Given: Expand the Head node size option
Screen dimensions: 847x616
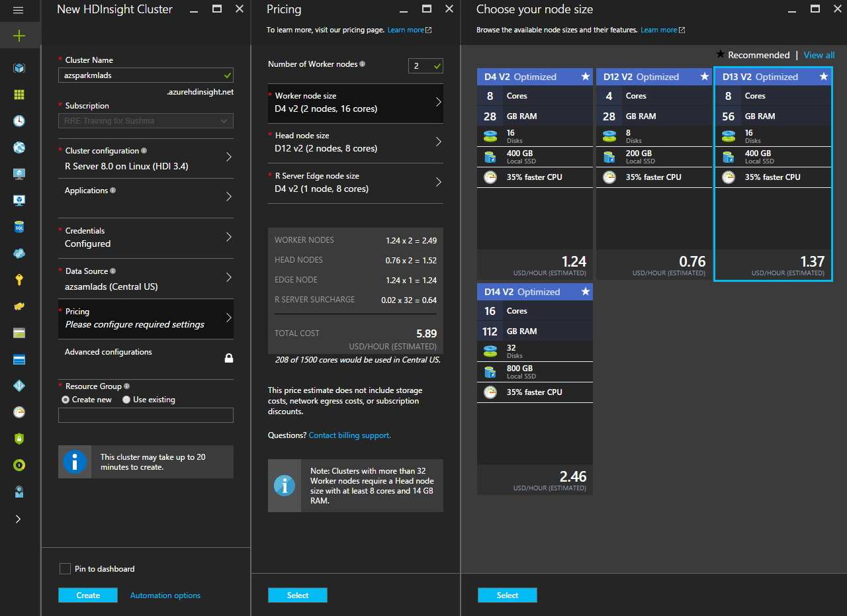Looking at the screenshot, I should point(355,143).
